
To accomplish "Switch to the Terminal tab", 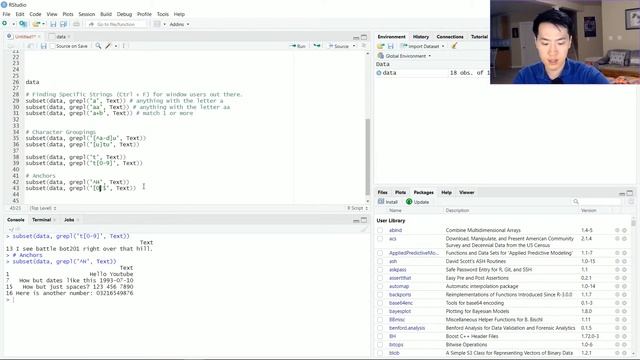I will click(x=42, y=220).
